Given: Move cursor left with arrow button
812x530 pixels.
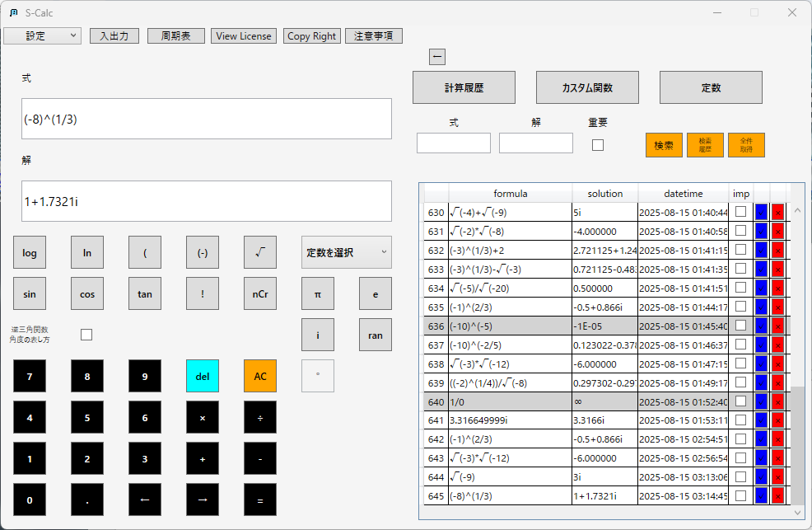Looking at the screenshot, I should [145, 500].
